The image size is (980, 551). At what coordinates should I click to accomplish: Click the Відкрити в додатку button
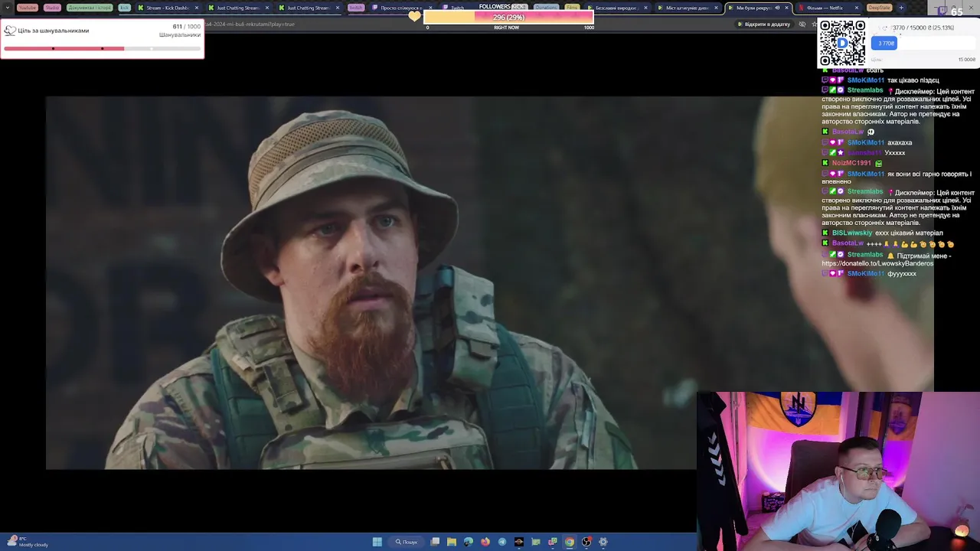coord(763,24)
